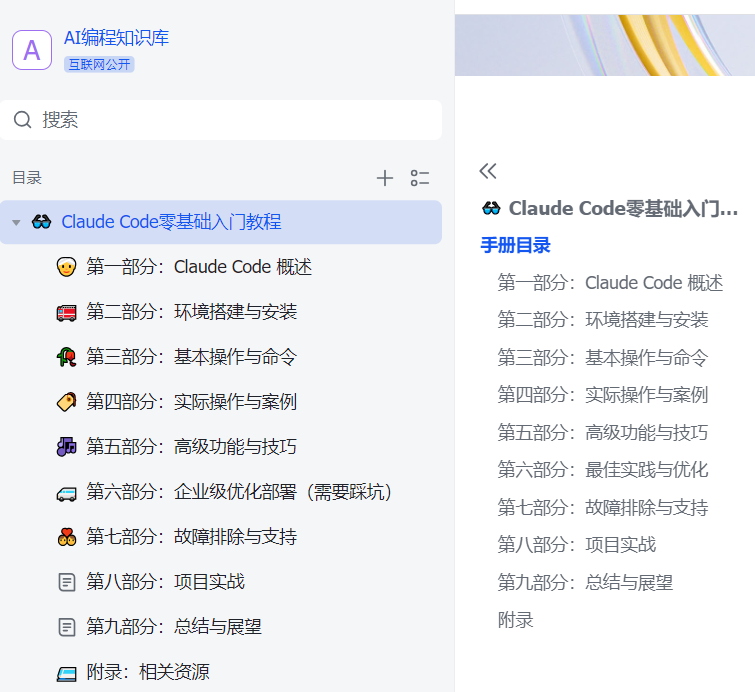Click the fire truck icon for 第二部分
This screenshot has height=692, width=755.
[66, 312]
